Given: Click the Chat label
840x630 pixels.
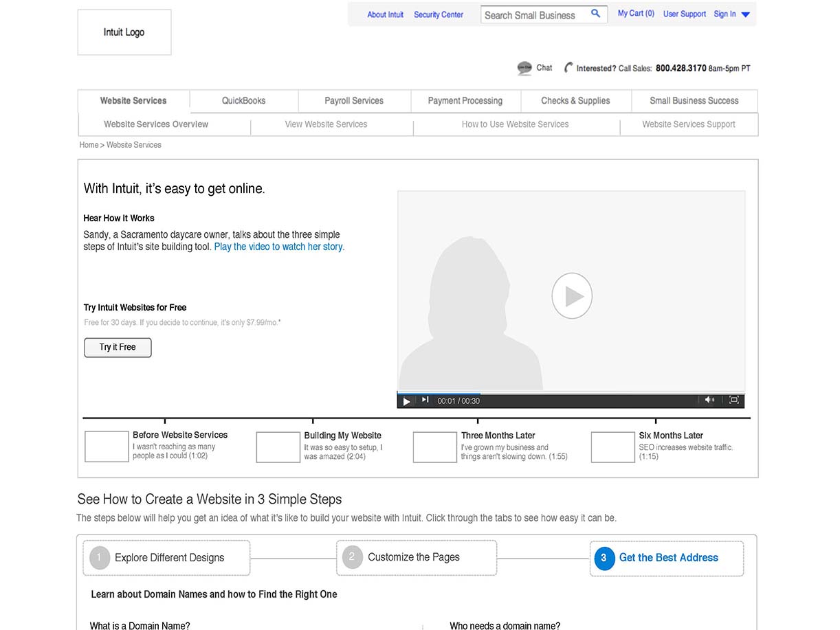Looking at the screenshot, I should (544, 67).
